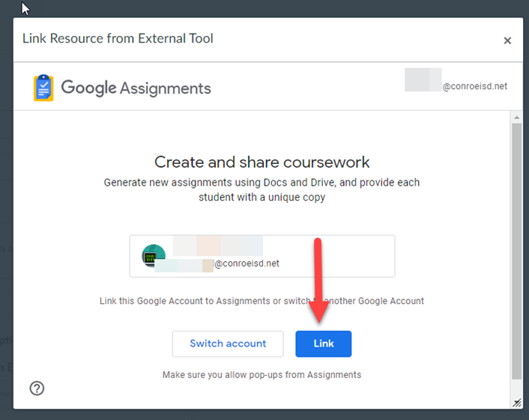Image resolution: width=529 pixels, height=420 pixels.
Task: Click the Switch account button
Action: (228, 344)
